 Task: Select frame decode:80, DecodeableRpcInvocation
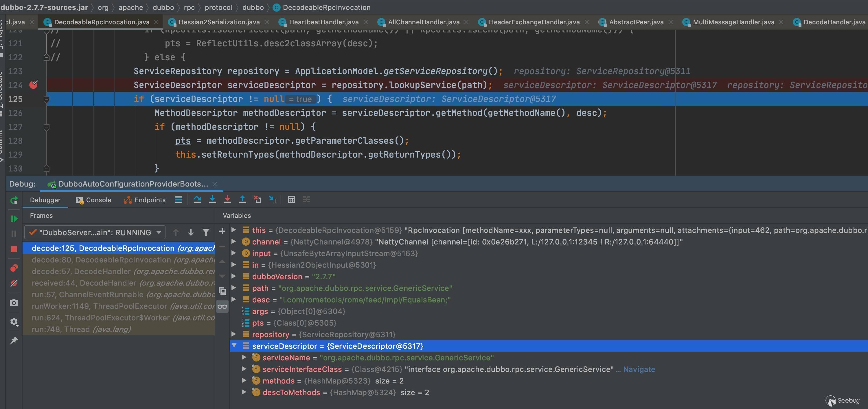(119, 260)
